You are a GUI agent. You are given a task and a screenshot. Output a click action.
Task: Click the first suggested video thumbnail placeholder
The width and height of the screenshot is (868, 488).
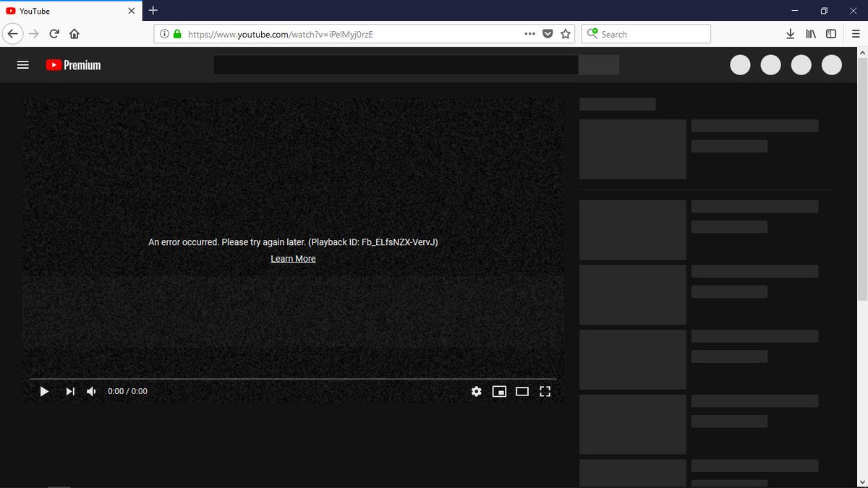pyautogui.click(x=633, y=150)
